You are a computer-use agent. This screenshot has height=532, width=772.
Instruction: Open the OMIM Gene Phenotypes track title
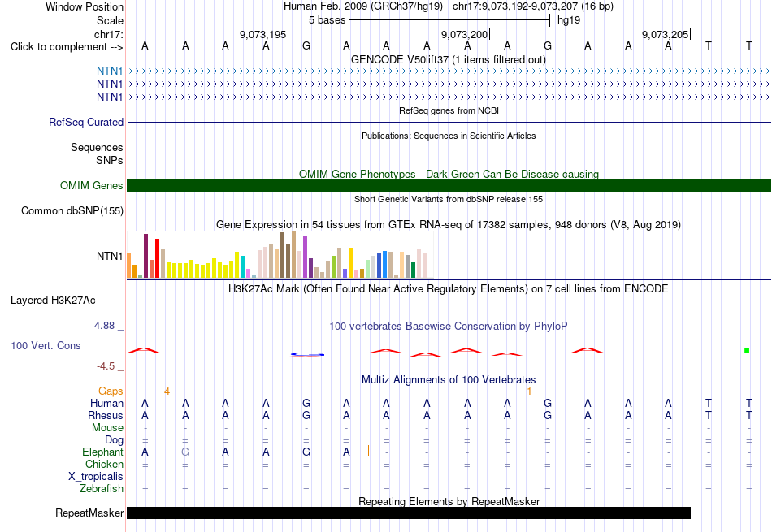(x=449, y=174)
